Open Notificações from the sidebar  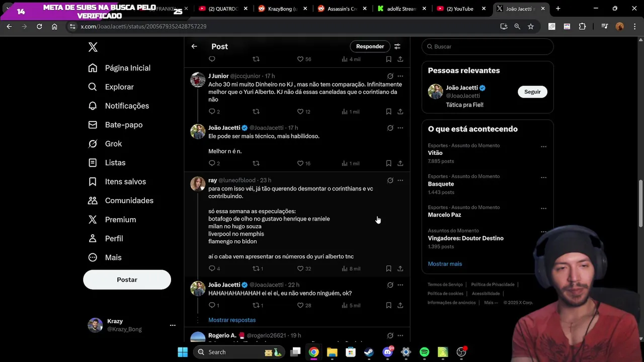point(118,106)
